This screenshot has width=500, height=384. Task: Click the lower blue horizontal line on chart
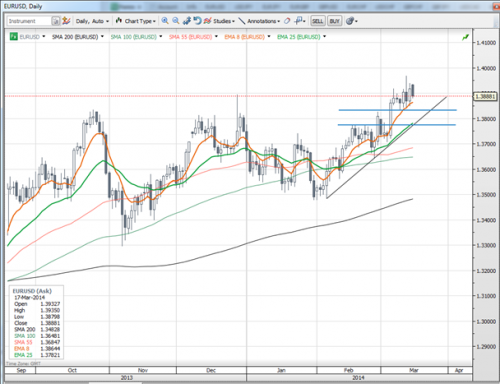point(397,125)
